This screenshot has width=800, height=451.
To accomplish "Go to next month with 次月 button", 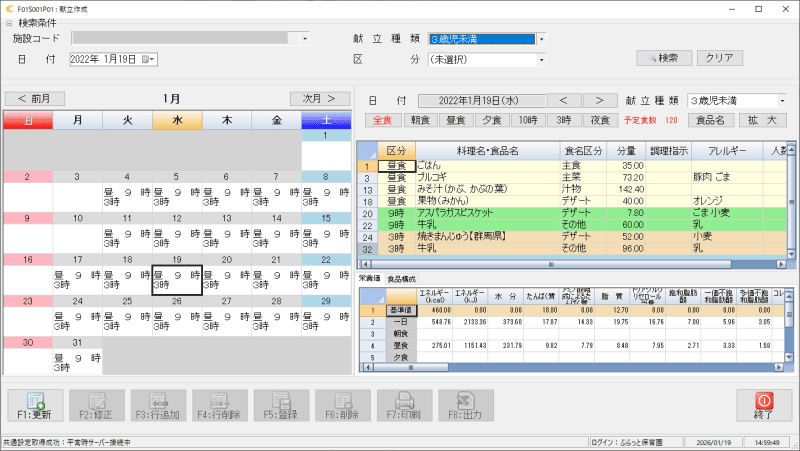I will pyautogui.click(x=320, y=98).
